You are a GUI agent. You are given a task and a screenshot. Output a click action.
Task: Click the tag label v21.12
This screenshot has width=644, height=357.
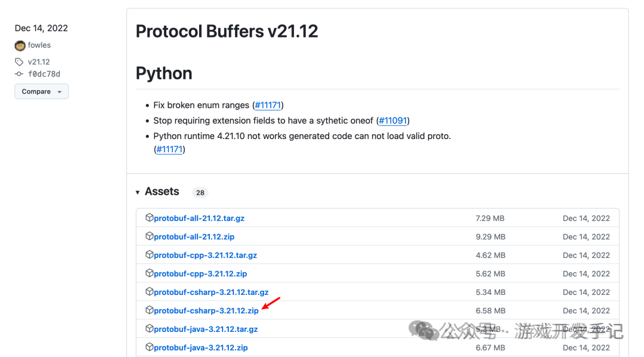(x=38, y=61)
